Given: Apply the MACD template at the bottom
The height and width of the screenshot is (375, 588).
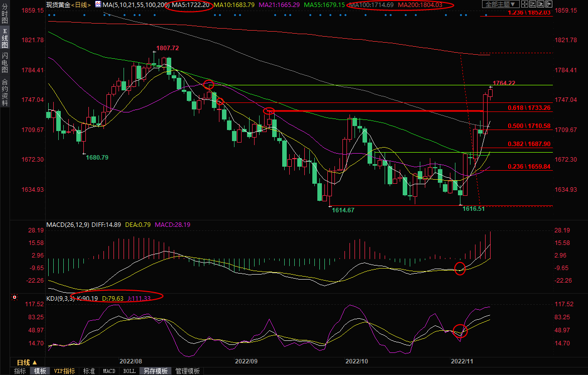Looking at the screenshot, I should coord(109,371).
